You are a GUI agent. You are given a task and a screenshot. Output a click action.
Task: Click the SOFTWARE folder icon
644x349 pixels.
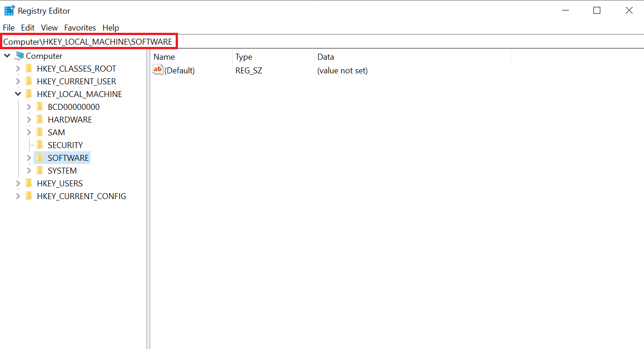[x=40, y=158]
